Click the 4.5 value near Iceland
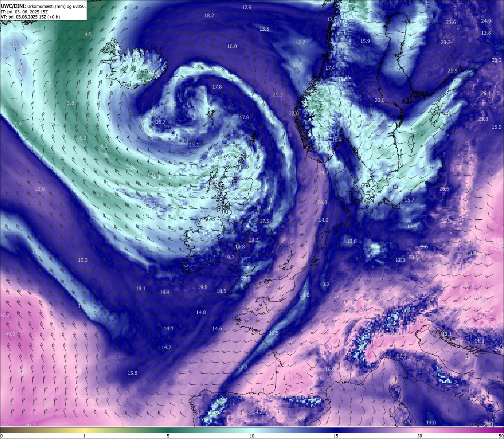504x439 pixels. [x=88, y=35]
